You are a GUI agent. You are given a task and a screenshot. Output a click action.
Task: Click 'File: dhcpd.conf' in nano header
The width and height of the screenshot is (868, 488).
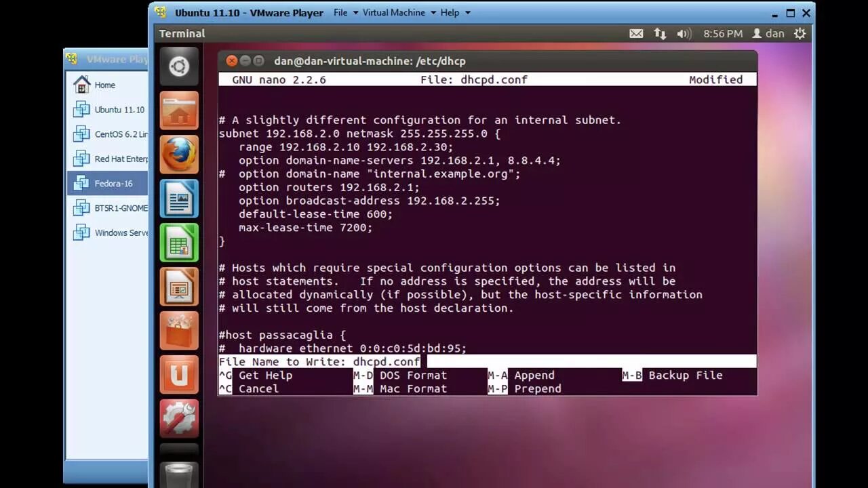point(473,79)
